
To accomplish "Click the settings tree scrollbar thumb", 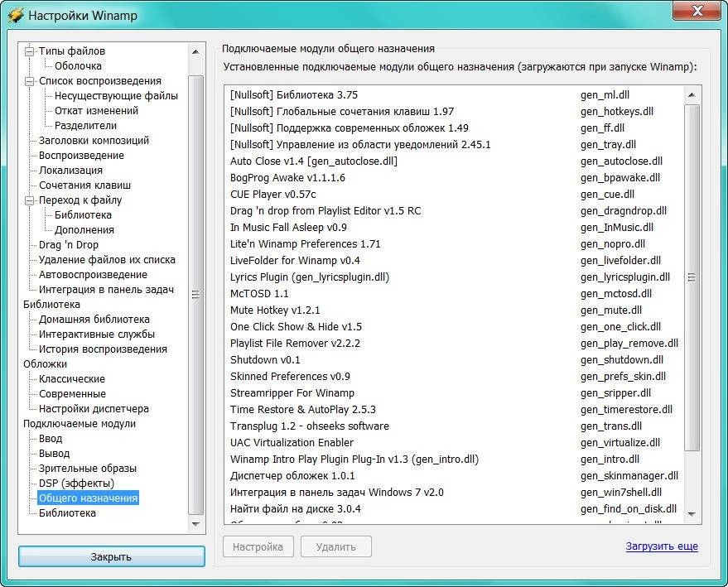I will coord(195,295).
